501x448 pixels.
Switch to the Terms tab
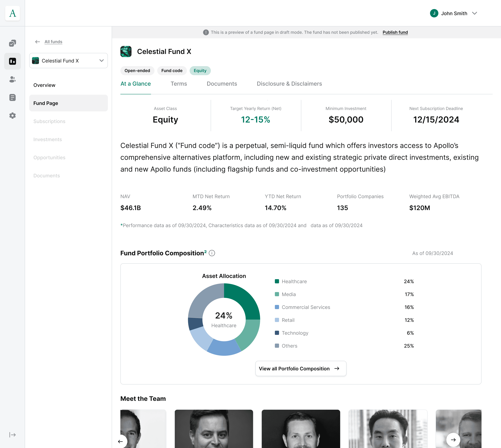point(179,84)
